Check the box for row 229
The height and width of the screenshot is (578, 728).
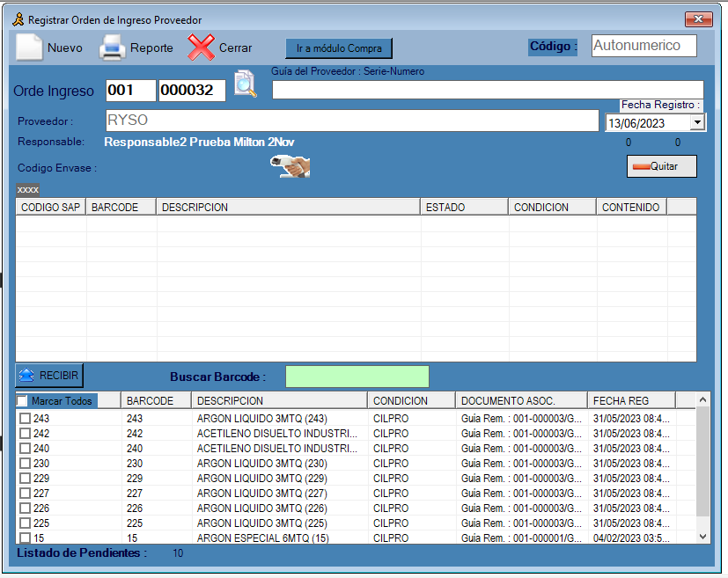[x=25, y=479]
